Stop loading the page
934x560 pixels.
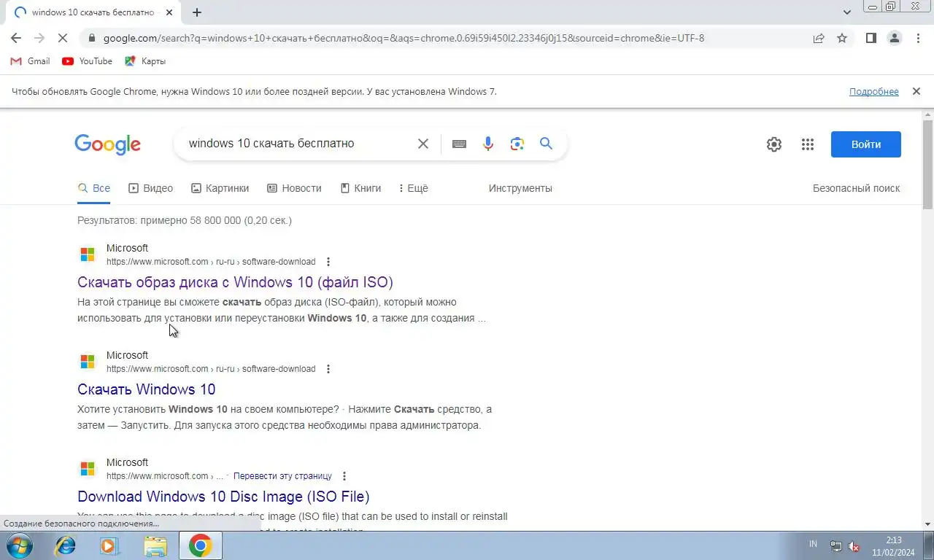pos(63,38)
